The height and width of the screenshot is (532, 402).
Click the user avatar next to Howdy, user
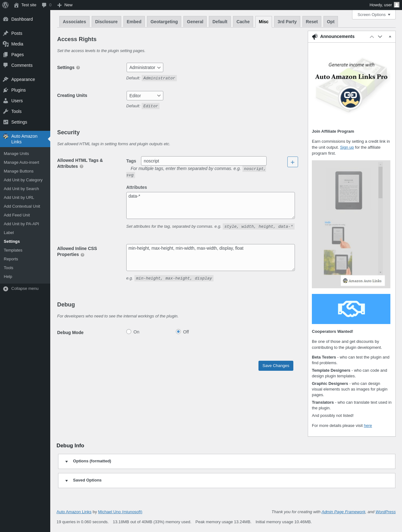tap(397, 5)
